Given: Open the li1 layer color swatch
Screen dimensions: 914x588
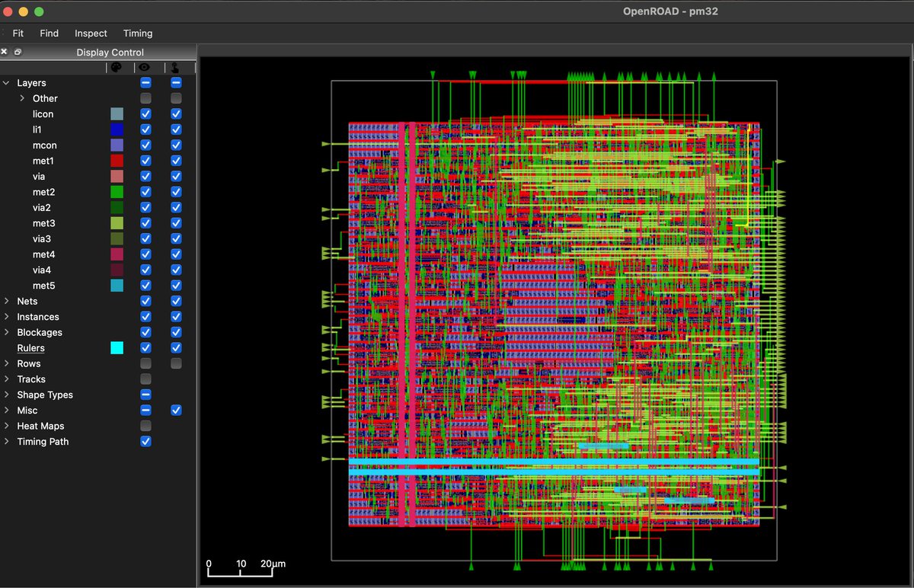Looking at the screenshot, I should pyautogui.click(x=117, y=129).
